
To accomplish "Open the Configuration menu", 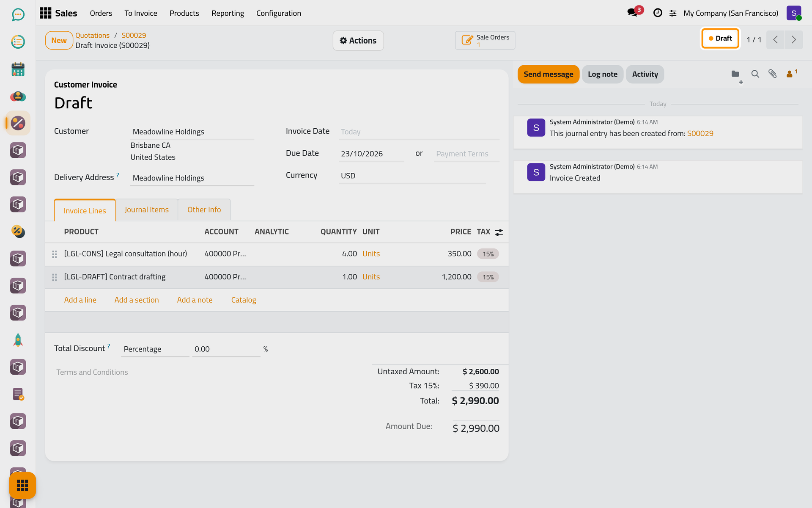I will (x=279, y=13).
